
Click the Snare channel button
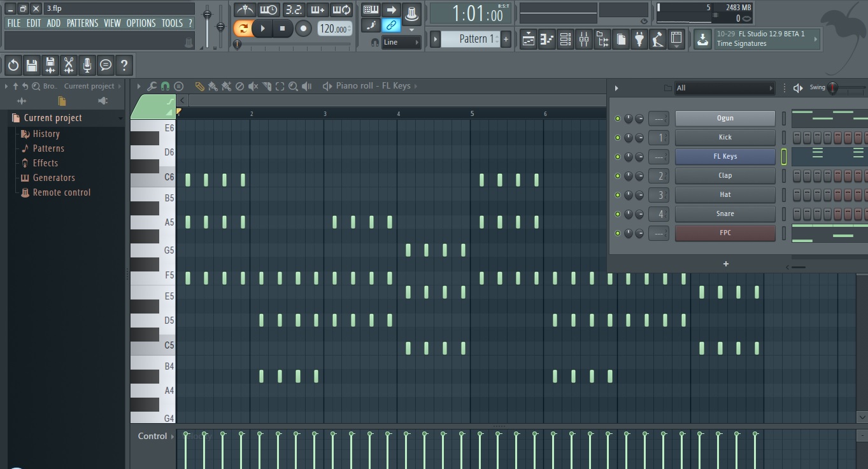(x=725, y=214)
